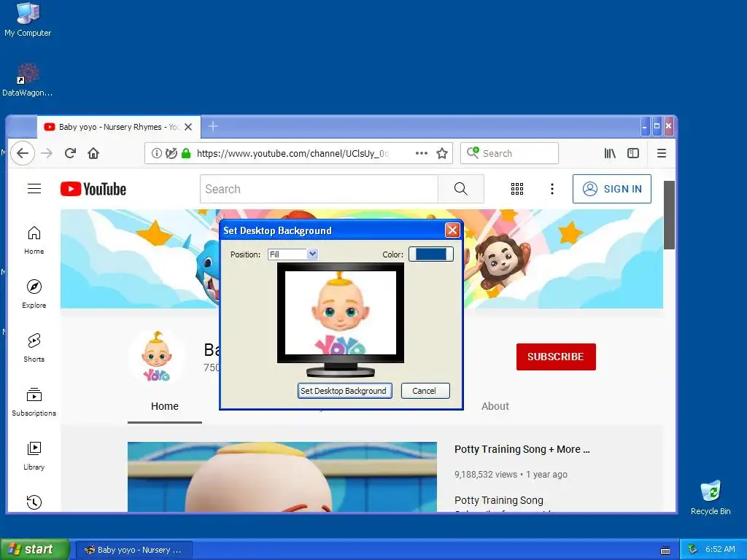747x560 pixels.
Task: Open the Recycle Bin icon
Action: tap(711, 497)
